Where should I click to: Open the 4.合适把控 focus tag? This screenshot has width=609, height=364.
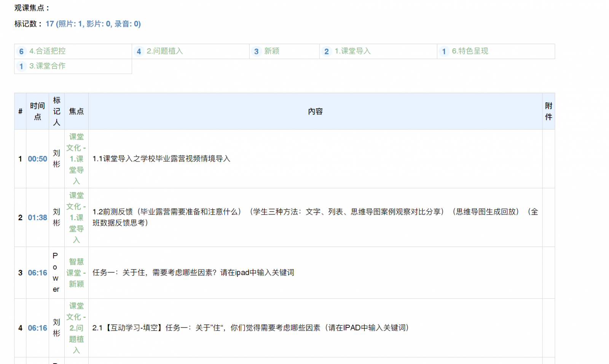(47, 51)
